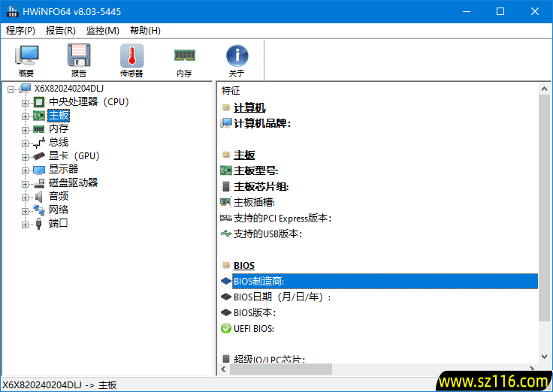
Task: Click the chip icon beside BIOS版本
Action: [225, 312]
